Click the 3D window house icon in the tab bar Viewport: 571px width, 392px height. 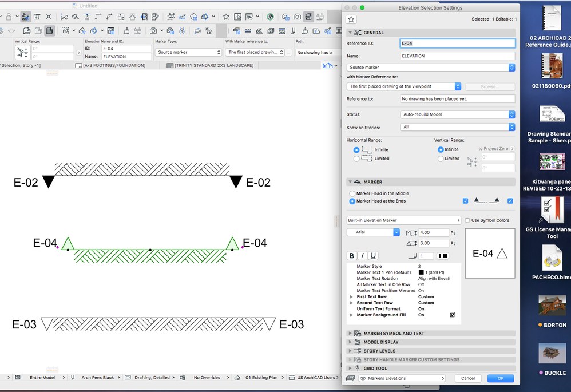tap(327, 66)
